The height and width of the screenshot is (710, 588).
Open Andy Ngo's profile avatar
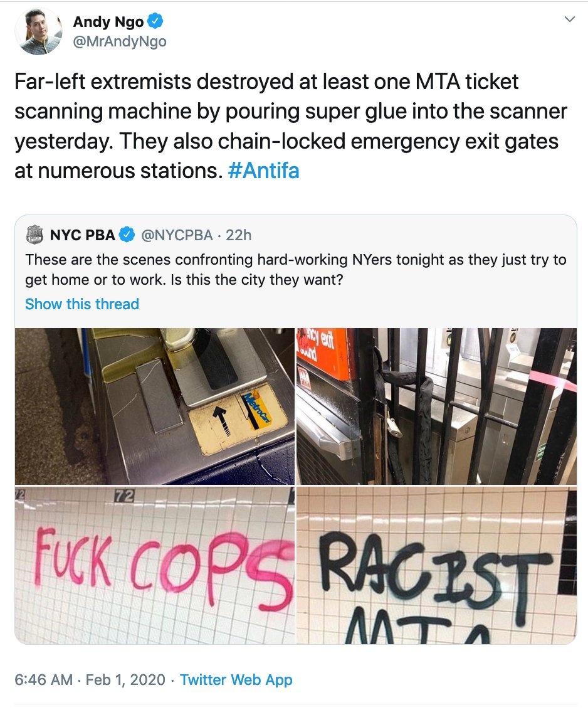(x=38, y=31)
